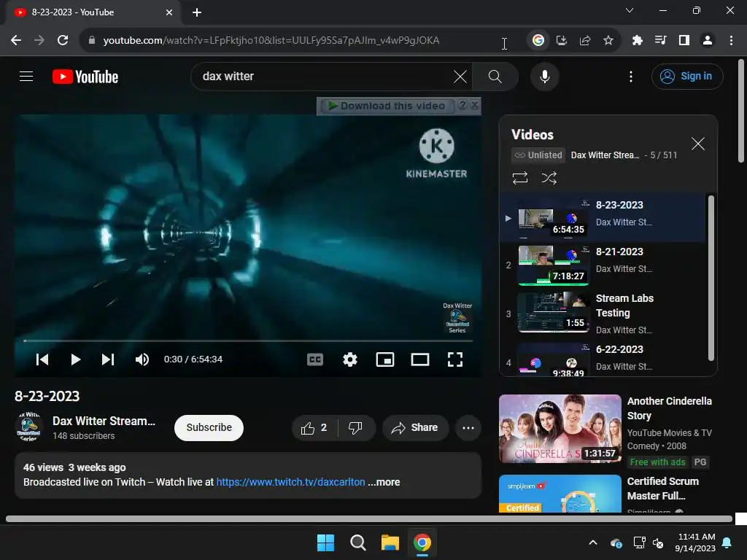Open the player settings gear

[350, 359]
